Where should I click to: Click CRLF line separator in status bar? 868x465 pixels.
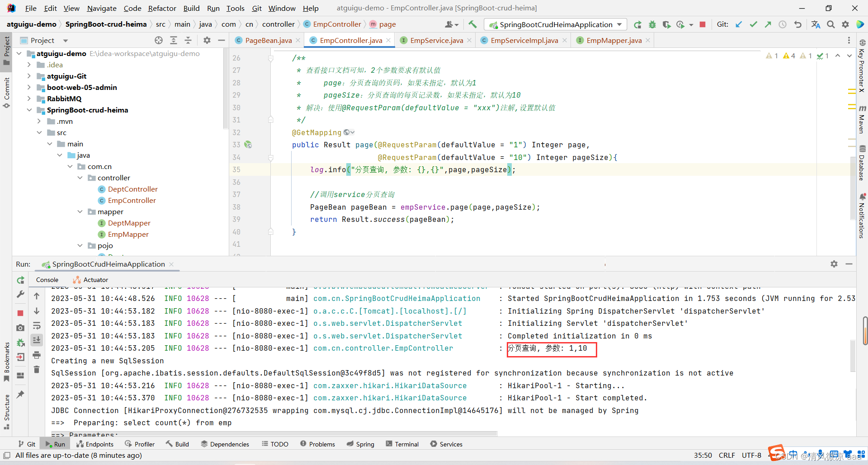[726, 455]
